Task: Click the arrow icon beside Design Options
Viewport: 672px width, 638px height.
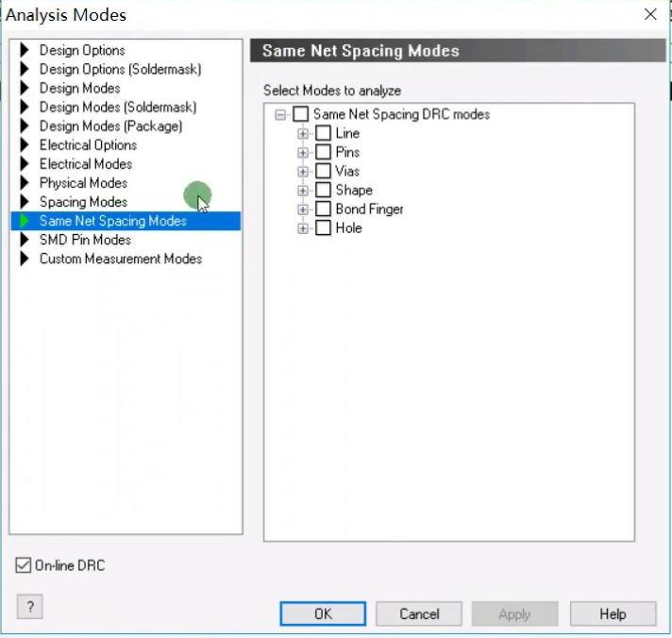Action: click(x=25, y=50)
